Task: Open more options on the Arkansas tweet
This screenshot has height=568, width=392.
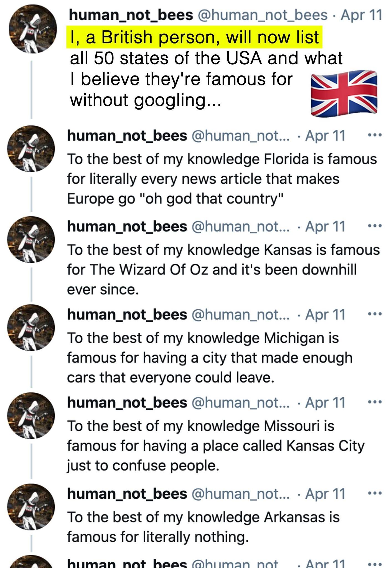Action: (x=375, y=494)
